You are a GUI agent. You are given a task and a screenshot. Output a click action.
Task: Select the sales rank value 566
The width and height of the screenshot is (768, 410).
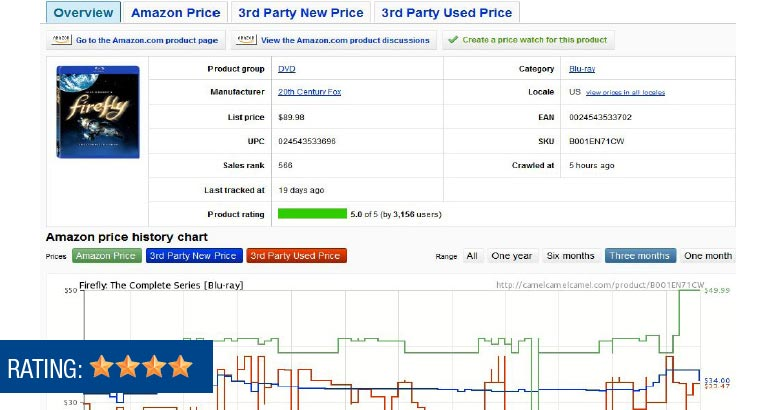click(285, 166)
